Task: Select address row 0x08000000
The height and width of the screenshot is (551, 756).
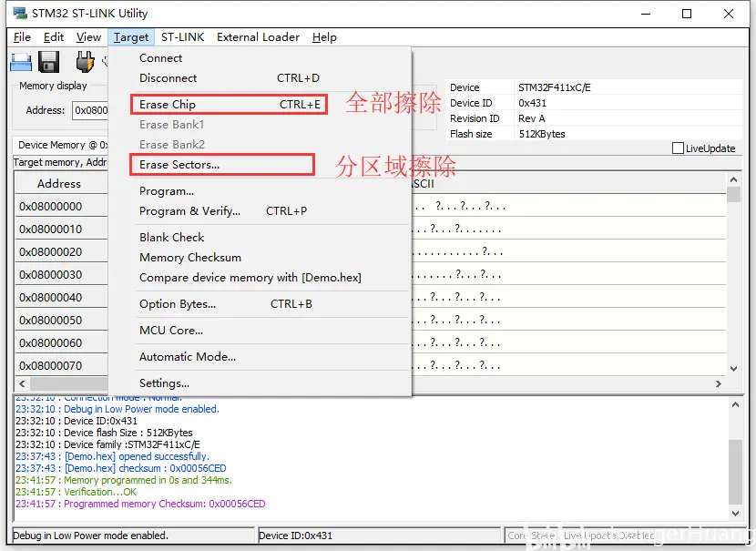Action: point(51,207)
